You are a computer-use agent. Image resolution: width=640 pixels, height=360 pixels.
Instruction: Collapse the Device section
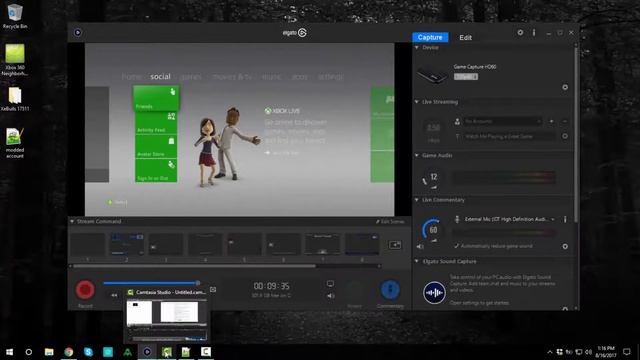pyautogui.click(x=417, y=48)
